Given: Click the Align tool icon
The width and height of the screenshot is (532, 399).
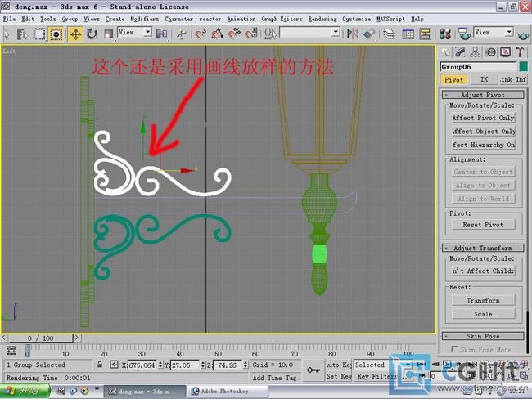Looking at the screenshot, I should pyautogui.click(x=369, y=34).
